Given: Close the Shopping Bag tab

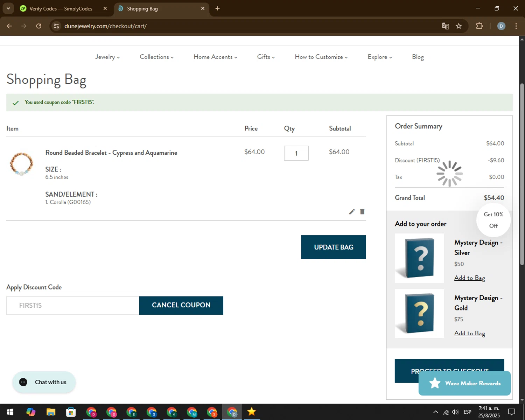Looking at the screenshot, I should tap(203, 8).
